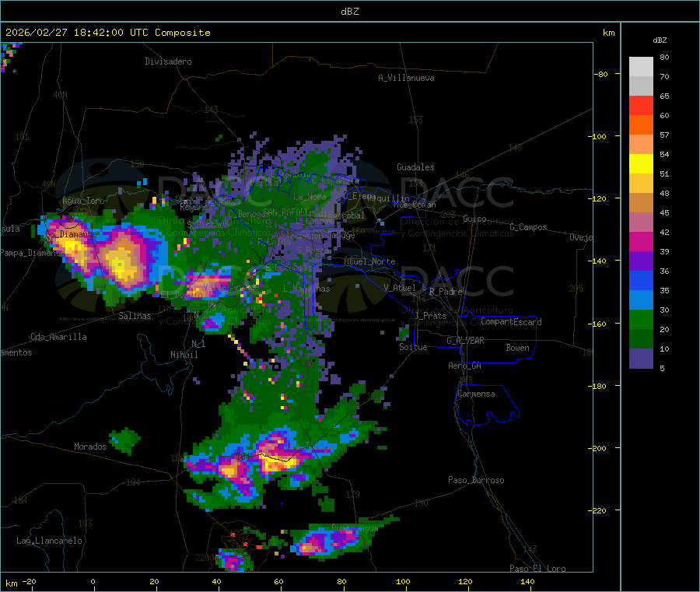Screen dimensions: 700x592
Task: Click the 20 dBZ legend value label
Action: point(664,330)
